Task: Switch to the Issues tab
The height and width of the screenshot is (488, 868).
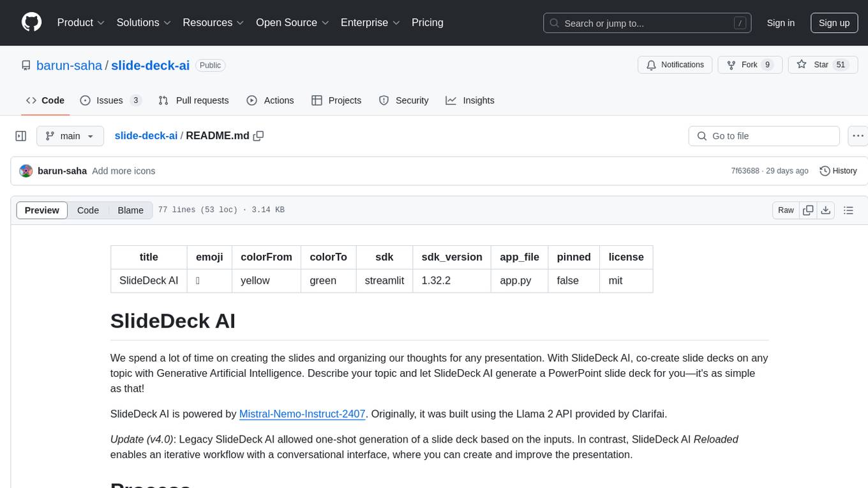Action: pyautogui.click(x=110, y=100)
